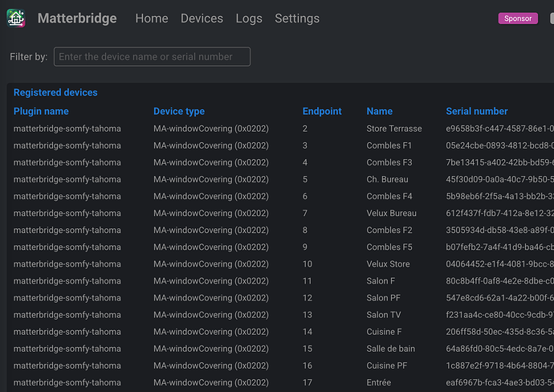The image size is (554, 392).
Task: Sort by Plugin name column header
Action: click(41, 112)
